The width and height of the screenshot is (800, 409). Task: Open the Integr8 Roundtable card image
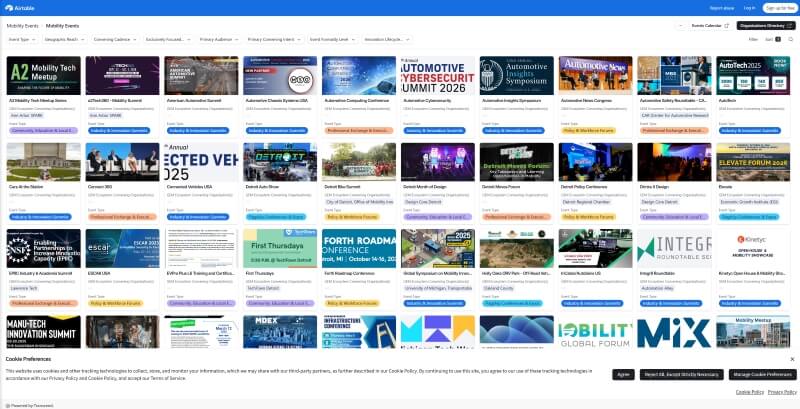674,248
